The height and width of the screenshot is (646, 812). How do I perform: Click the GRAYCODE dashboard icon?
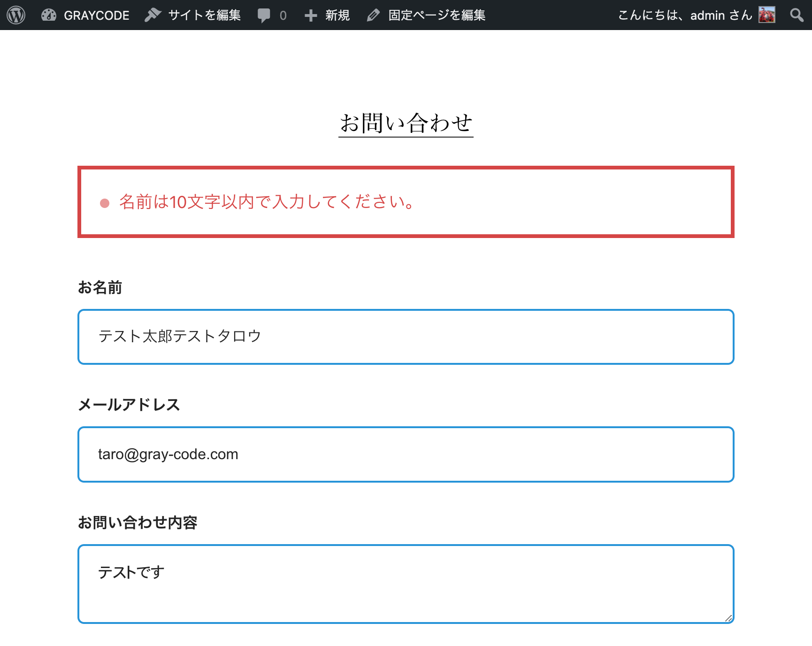pyautogui.click(x=49, y=15)
